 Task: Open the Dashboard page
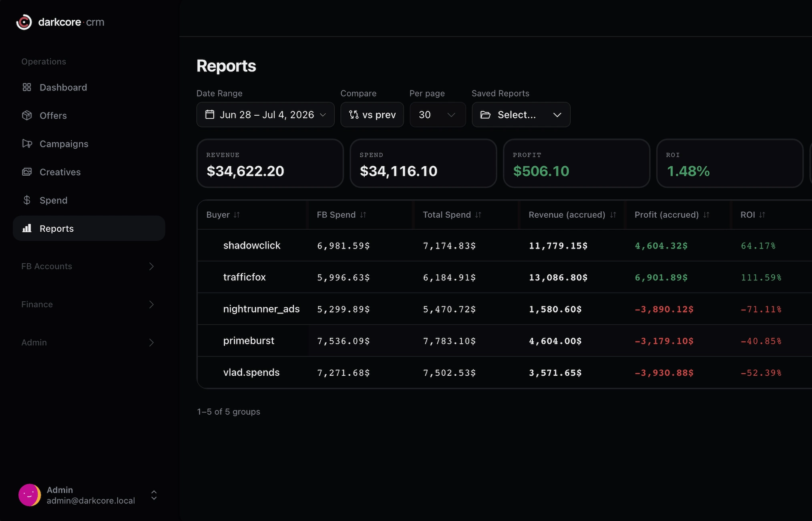tap(89, 87)
